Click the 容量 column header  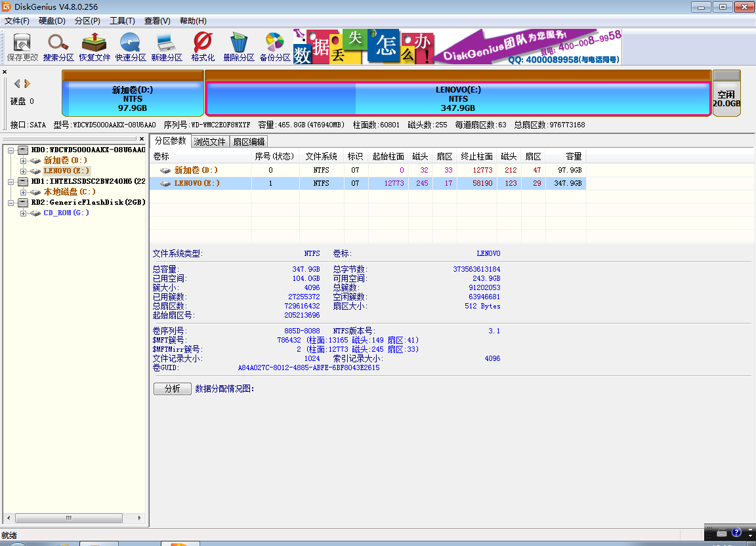point(566,156)
